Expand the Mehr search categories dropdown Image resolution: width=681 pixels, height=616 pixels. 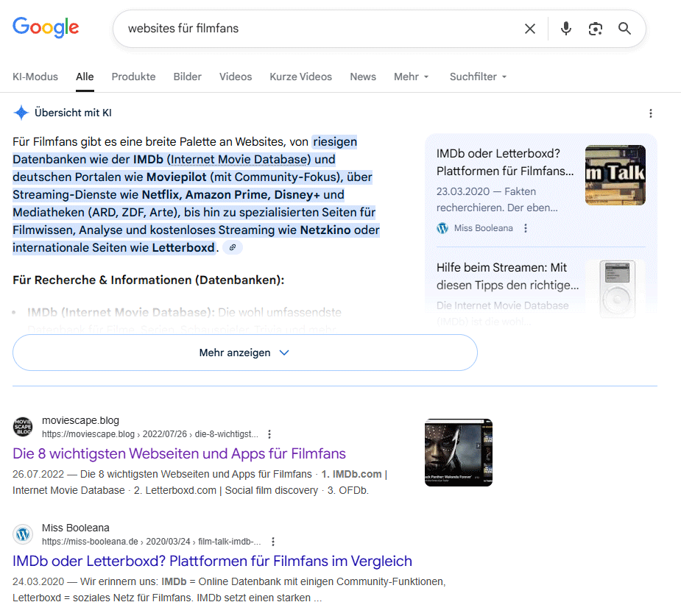(x=411, y=77)
